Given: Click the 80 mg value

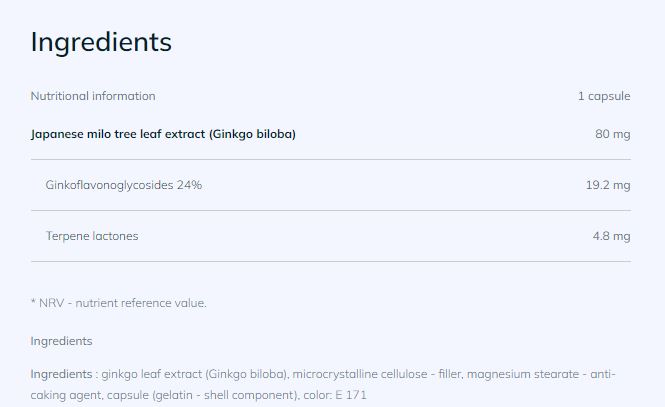Looking at the screenshot, I should (x=612, y=133).
